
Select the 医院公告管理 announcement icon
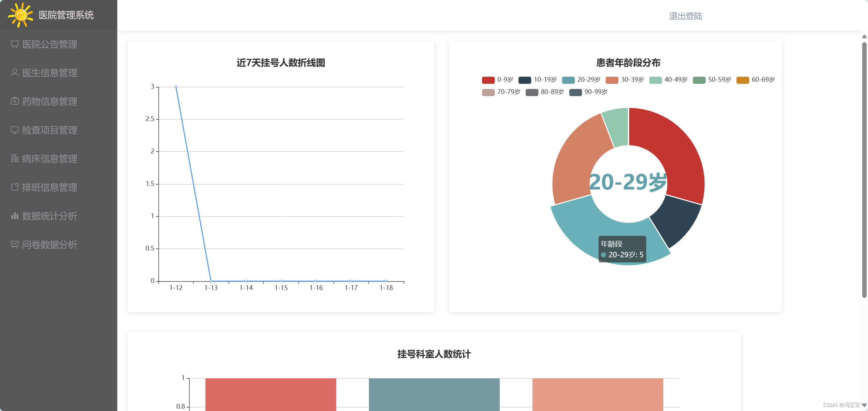coord(15,44)
